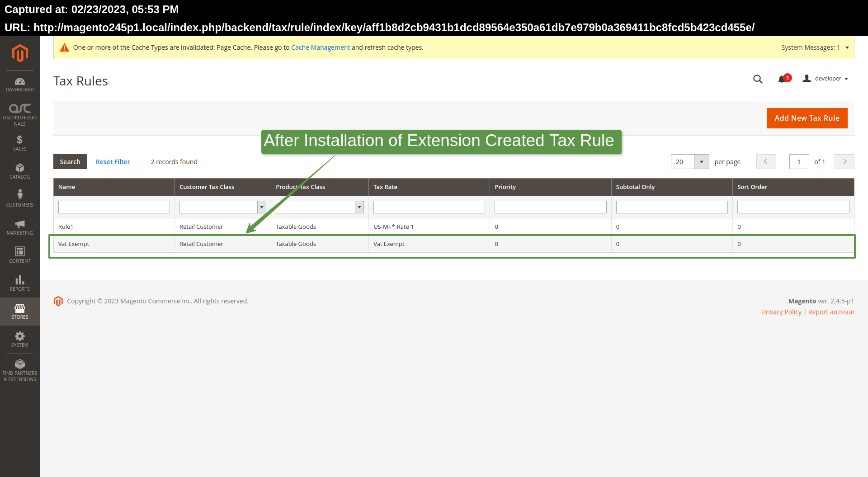Image resolution: width=868 pixels, height=477 pixels.
Task: Select the Sales menu icon
Action: (x=20, y=143)
